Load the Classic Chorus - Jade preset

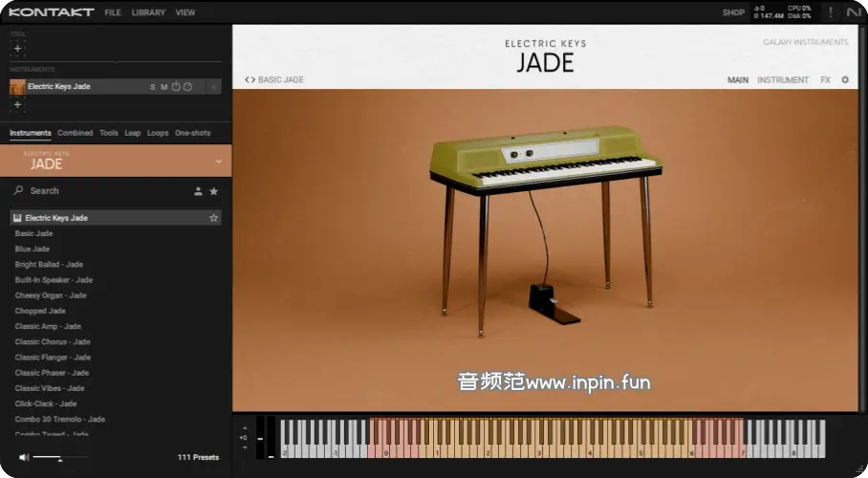point(53,341)
